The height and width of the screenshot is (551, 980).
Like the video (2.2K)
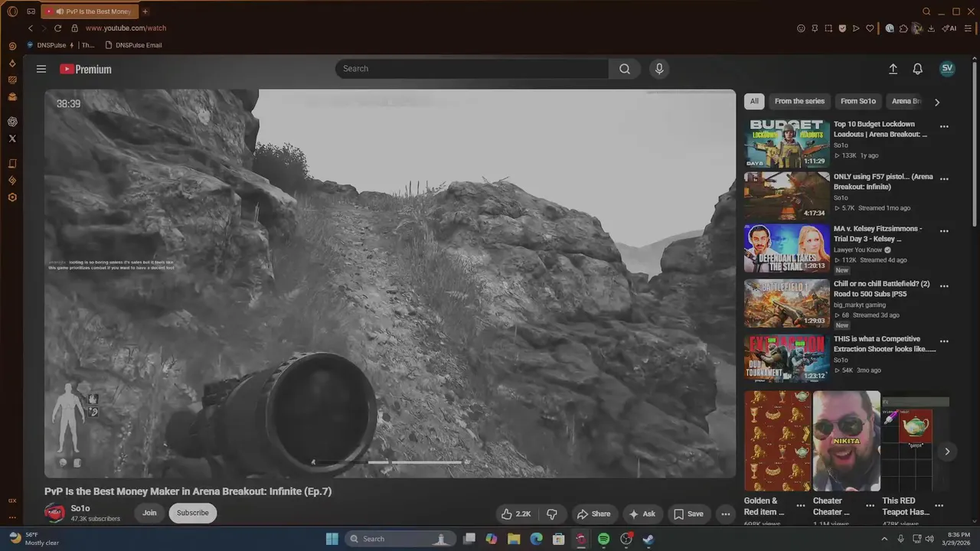point(516,514)
